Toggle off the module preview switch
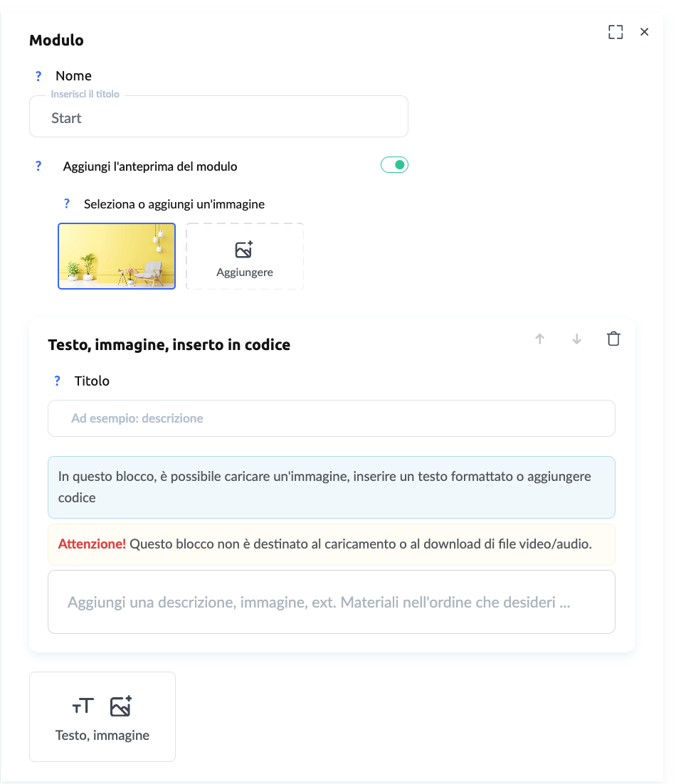676x784 pixels. coord(394,166)
